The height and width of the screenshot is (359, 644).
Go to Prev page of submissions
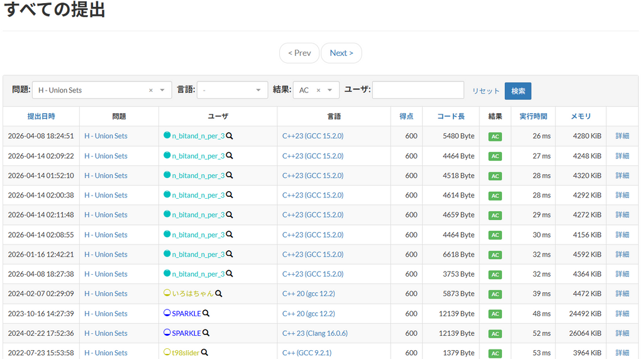pyautogui.click(x=299, y=53)
